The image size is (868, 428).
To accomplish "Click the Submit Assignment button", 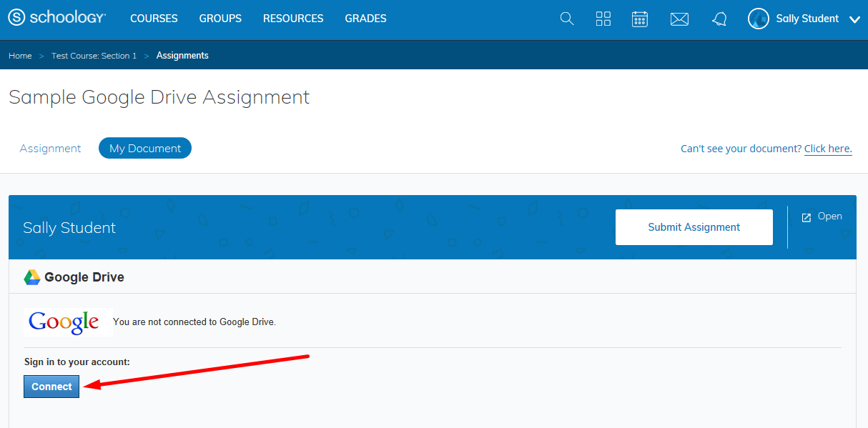I will tap(694, 227).
